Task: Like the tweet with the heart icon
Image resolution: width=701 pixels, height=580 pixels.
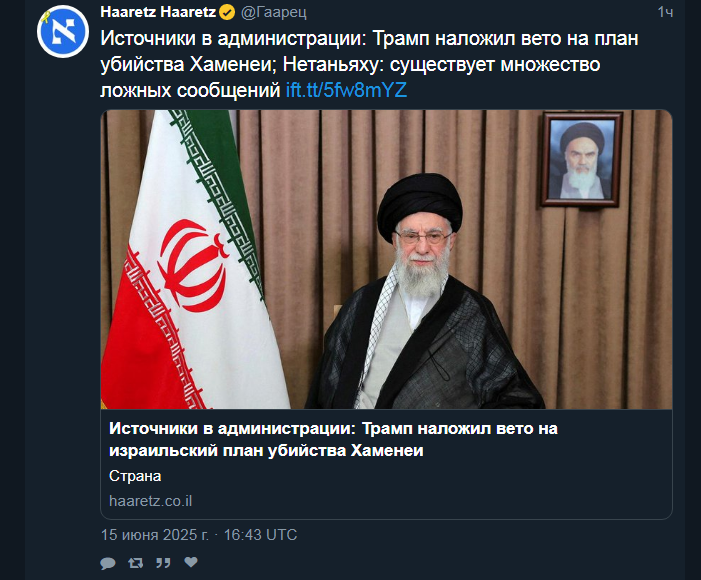Action: click(191, 562)
